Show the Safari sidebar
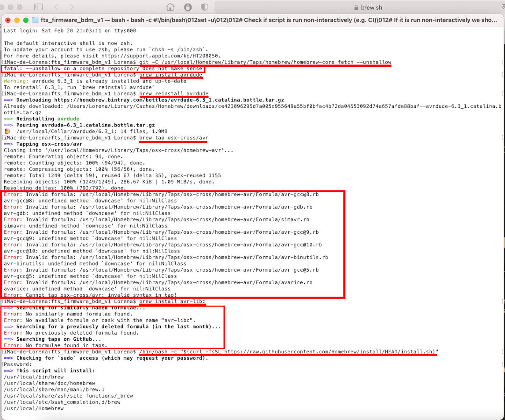505x420 pixels. point(38,7)
